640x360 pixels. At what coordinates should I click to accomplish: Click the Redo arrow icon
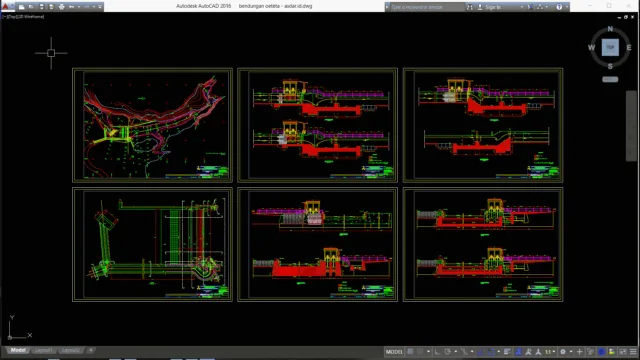pos(87,7)
